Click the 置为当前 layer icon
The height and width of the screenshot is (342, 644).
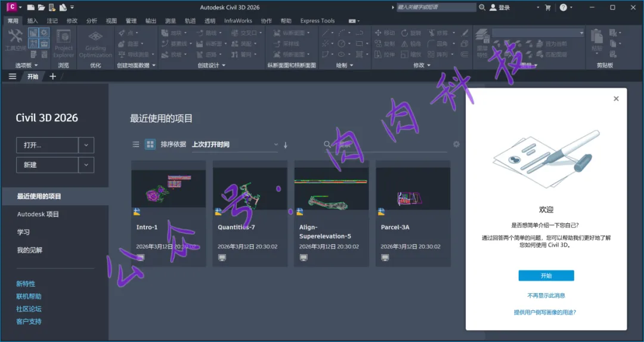point(539,44)
